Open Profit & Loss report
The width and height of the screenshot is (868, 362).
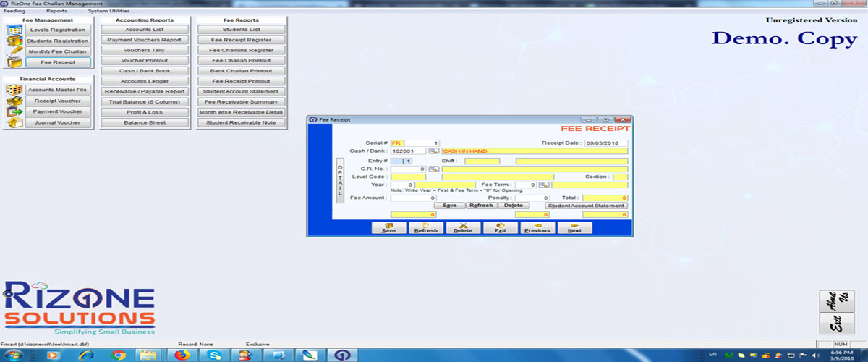click(144, 112)
